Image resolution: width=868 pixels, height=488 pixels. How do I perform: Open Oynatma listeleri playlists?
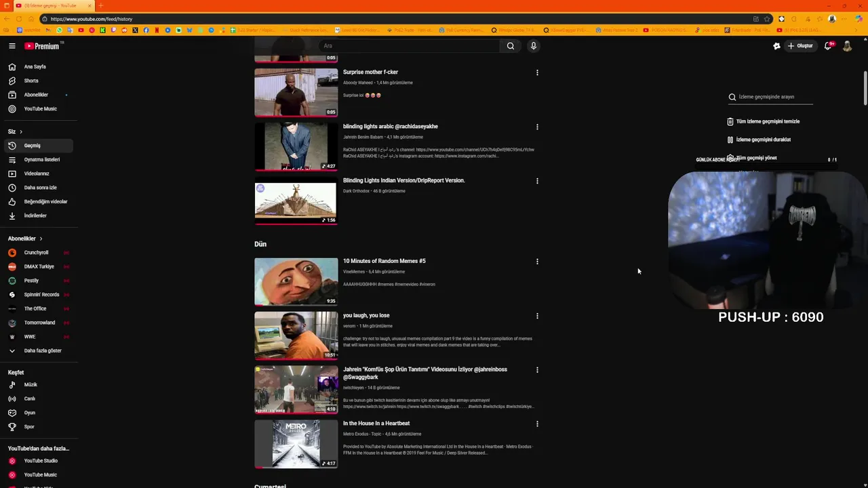point(38,160)
